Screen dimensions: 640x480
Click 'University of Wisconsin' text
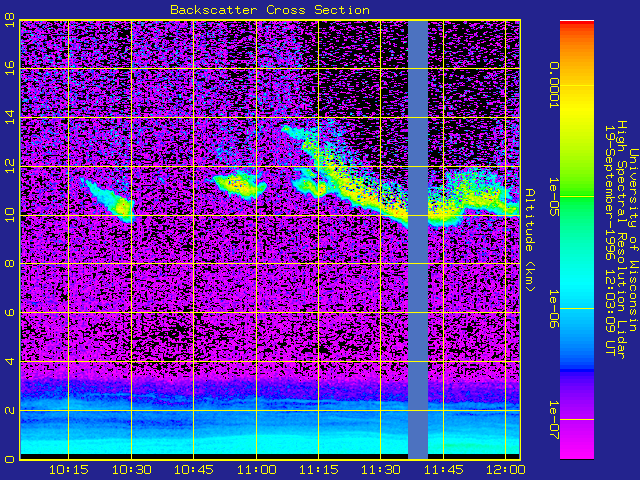coord(632,240)
